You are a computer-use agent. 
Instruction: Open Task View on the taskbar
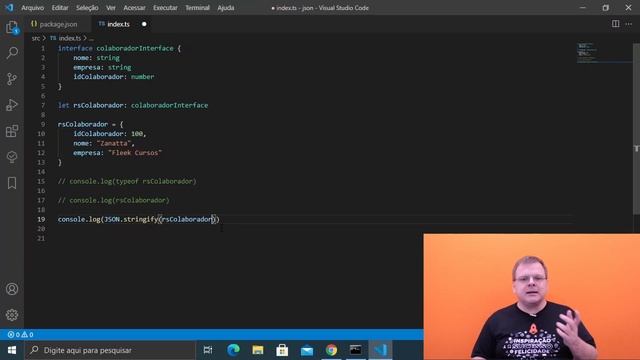(208, 350)
